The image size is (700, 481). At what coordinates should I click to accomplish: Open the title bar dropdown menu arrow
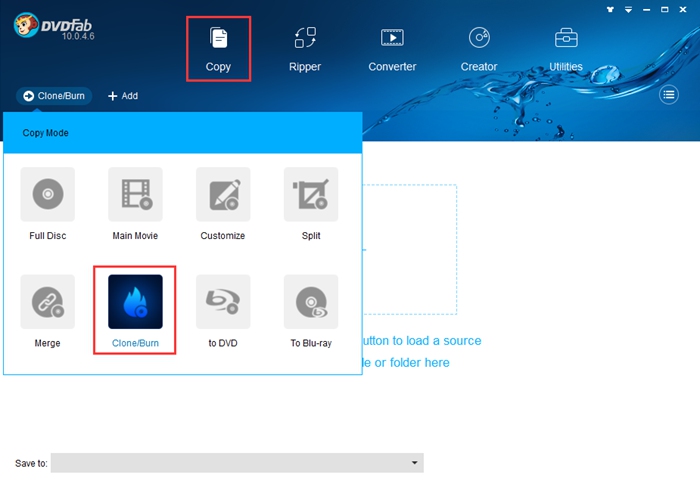(628, 9)
